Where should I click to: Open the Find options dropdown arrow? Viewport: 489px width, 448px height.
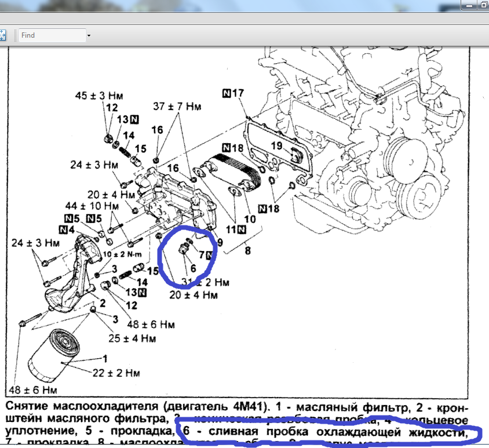(x=89, y=35)
